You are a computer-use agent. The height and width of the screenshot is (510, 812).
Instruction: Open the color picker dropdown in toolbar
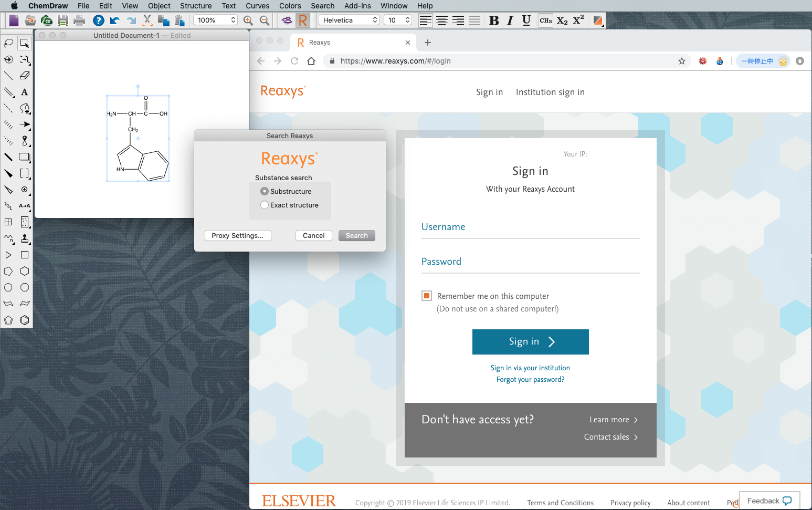click(x=598, y=20)
